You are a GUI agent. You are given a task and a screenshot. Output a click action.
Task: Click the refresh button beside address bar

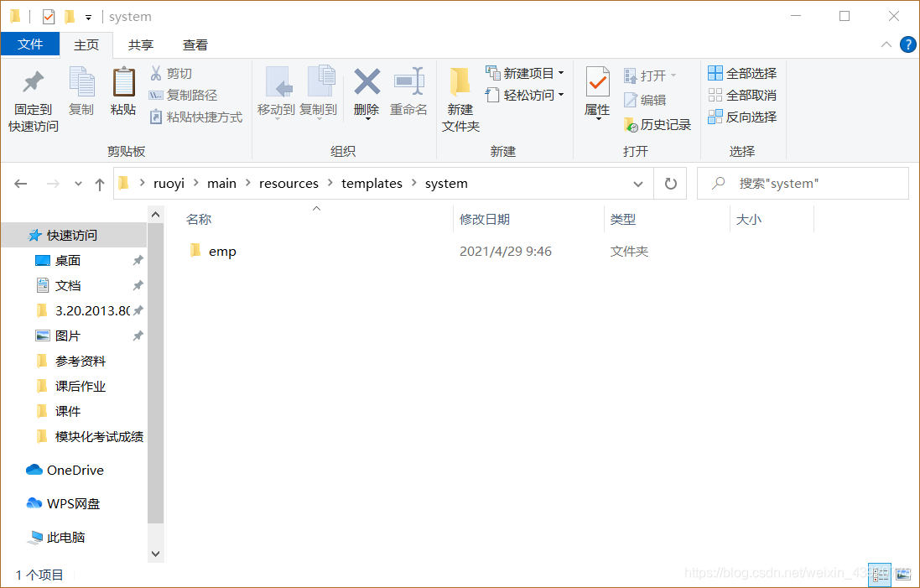pyautogui.click(x=670, y=184)
